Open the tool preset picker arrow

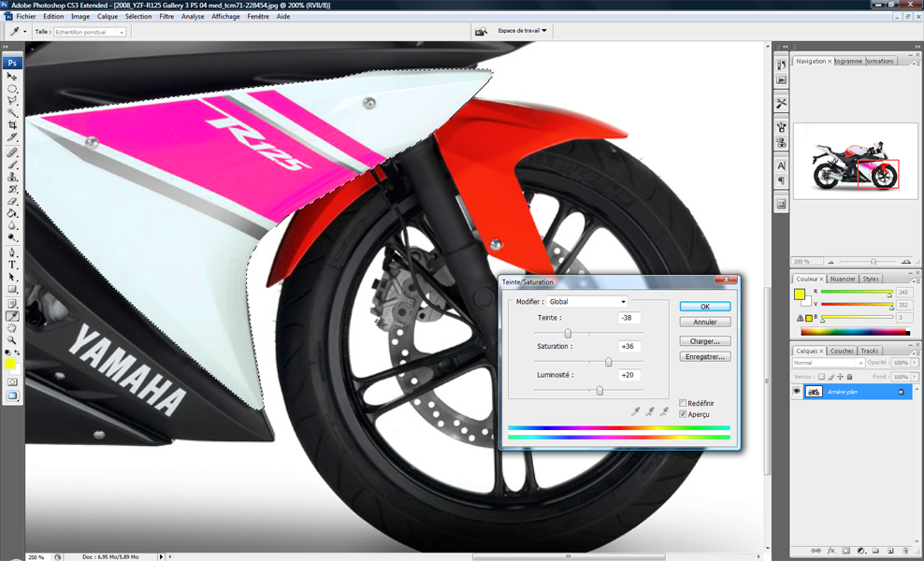24,31
